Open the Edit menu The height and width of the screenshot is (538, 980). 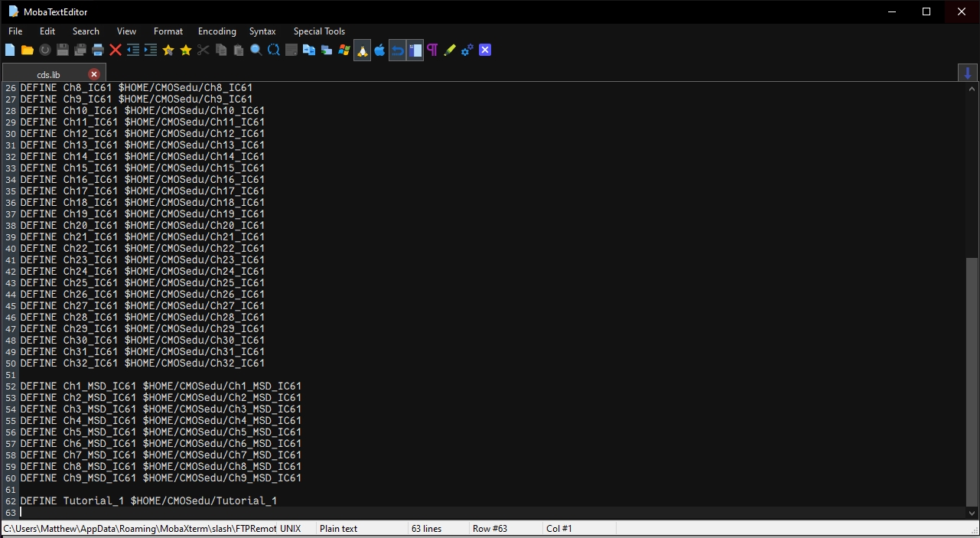[47, 31]
